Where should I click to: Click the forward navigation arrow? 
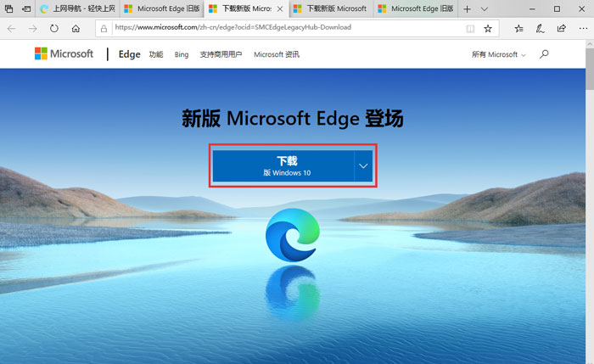click(x=32, y=28)
